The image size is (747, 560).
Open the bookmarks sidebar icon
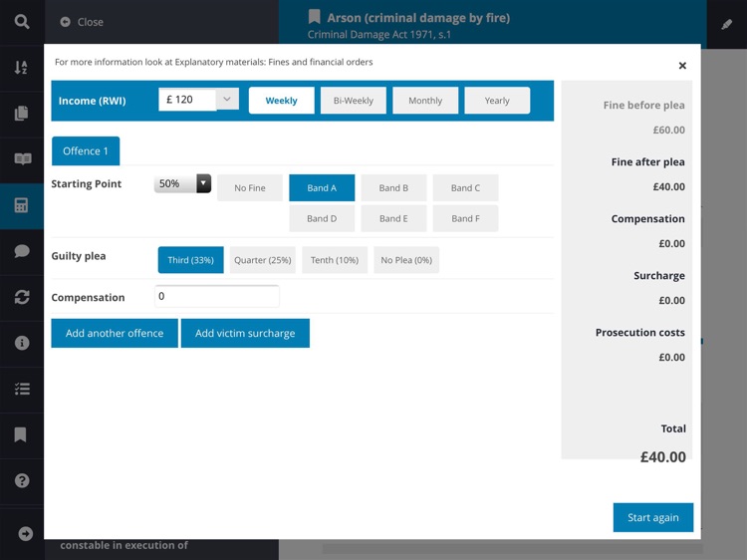21,434
